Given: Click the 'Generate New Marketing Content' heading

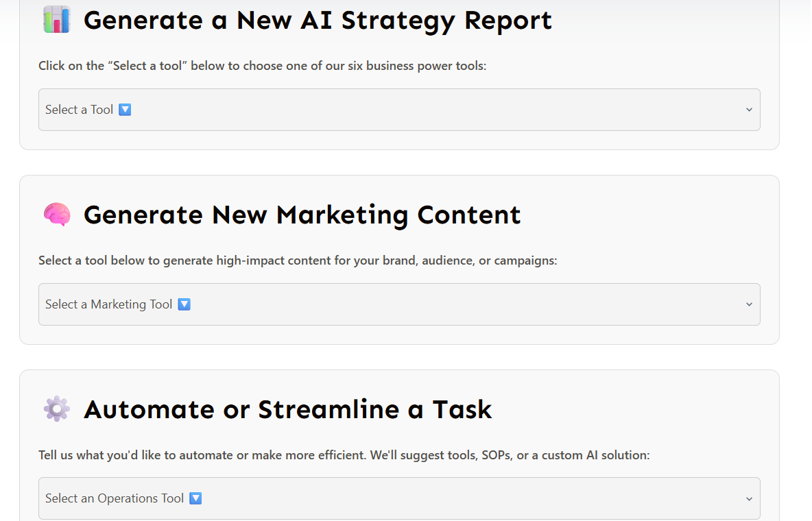Looking at the screenshot, I should click(302, 215).
